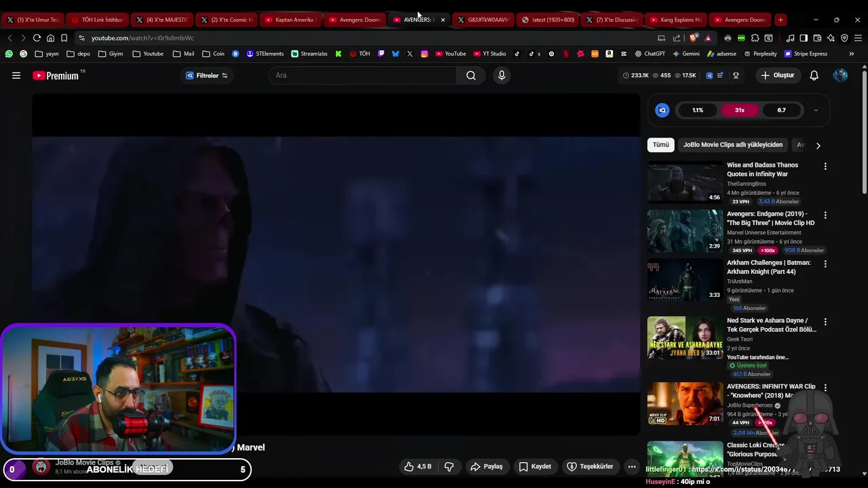Open the Stripe Express bookmark
Viewport: 868px width, 488px height.
(x=806, y=54)
